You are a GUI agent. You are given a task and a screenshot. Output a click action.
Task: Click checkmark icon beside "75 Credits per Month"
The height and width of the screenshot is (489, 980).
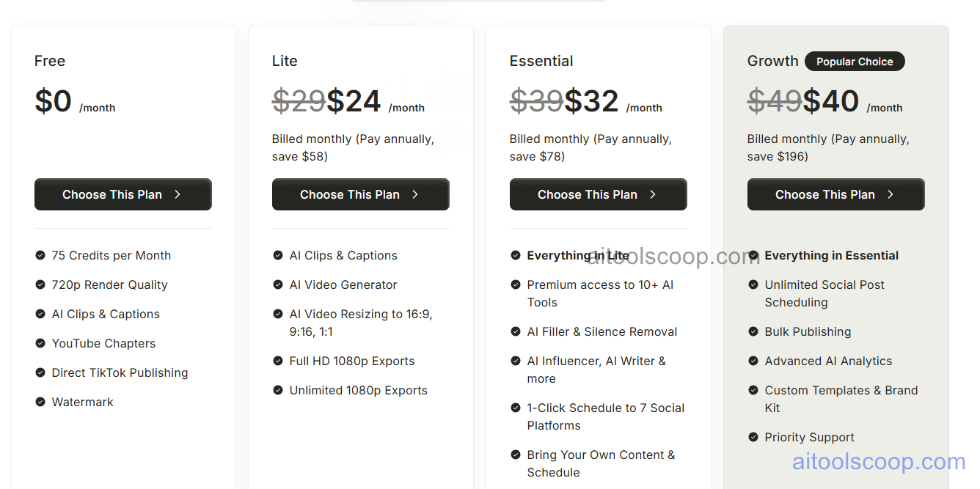pos(40,255)
